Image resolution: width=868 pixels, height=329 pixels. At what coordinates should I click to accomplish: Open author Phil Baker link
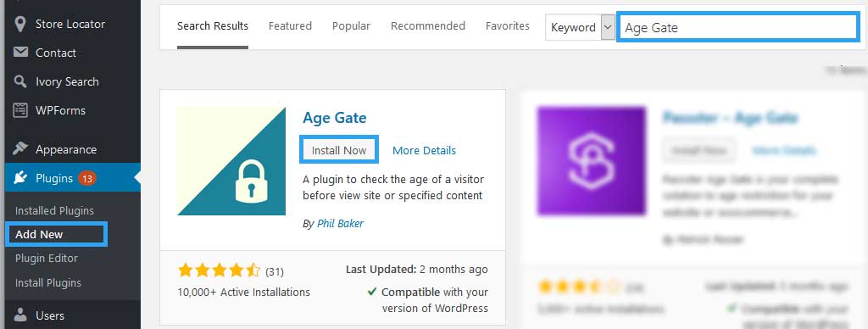click(341, 223)
